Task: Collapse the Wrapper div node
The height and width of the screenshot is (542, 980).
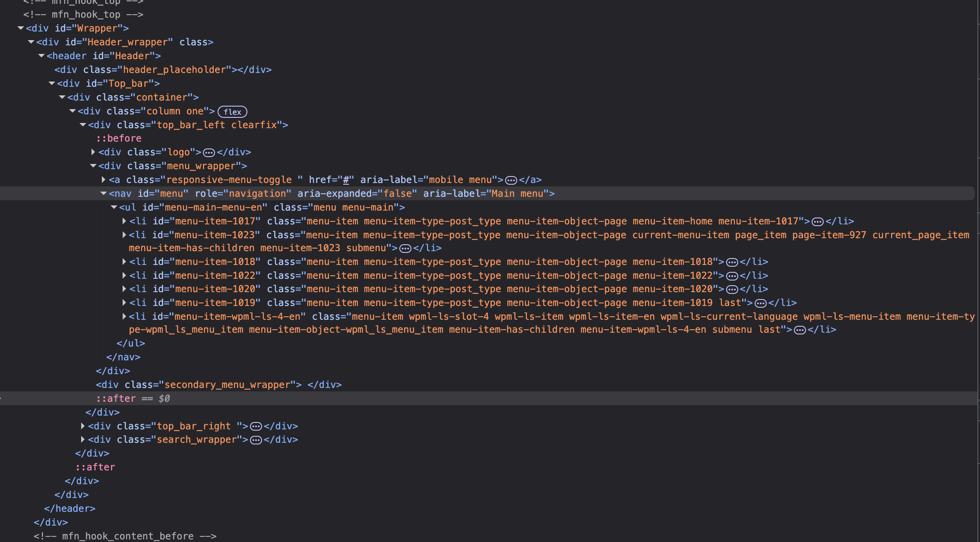Action: click(x=21, y=28)
